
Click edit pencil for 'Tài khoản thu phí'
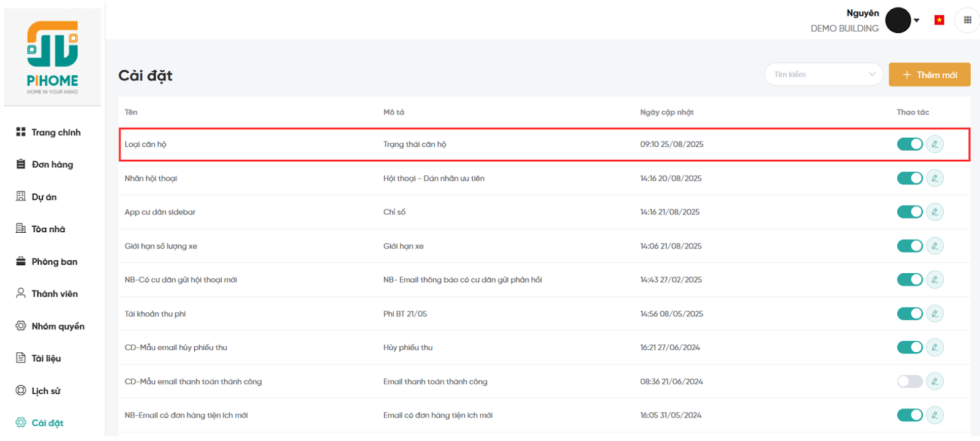pyautogui.click(x=935, y=314)
